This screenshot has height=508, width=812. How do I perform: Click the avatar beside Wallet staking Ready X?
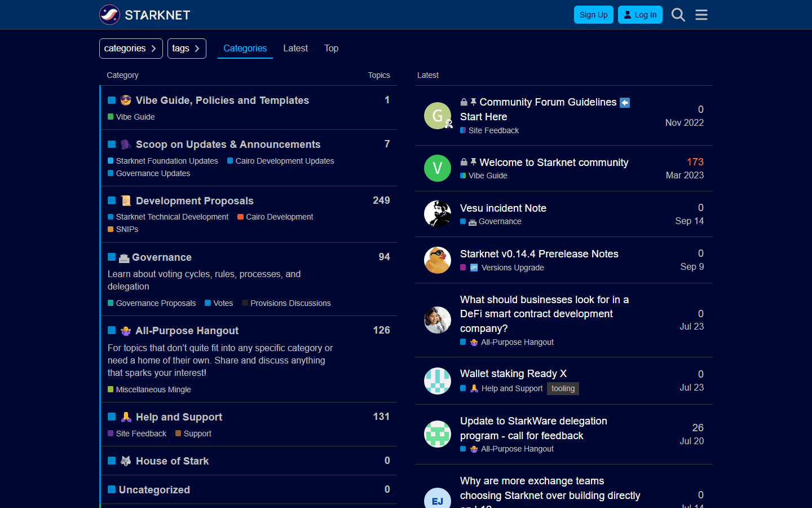coord(438,381)
